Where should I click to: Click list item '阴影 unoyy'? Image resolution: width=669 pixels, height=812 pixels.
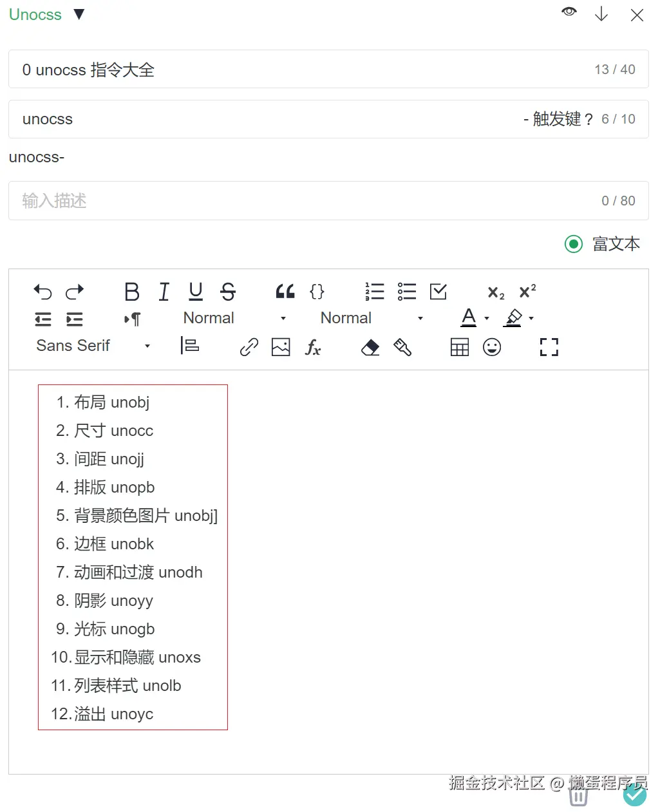113,601
